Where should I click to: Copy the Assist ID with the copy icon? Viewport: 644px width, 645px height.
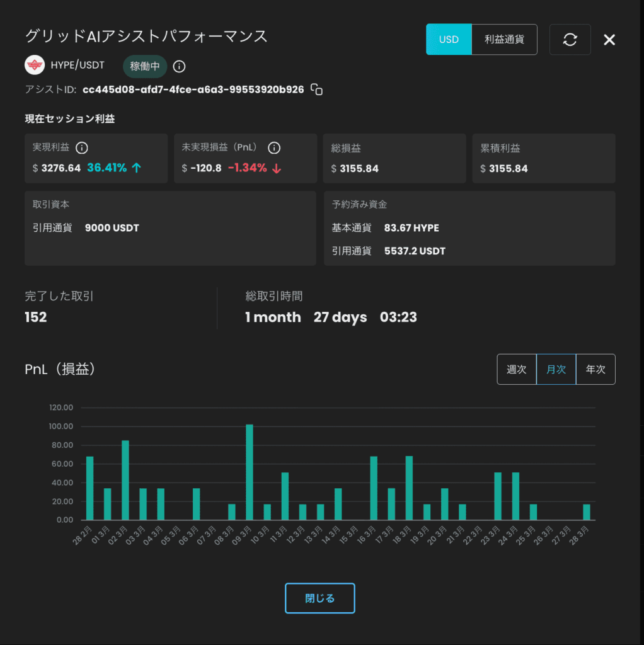316,89
